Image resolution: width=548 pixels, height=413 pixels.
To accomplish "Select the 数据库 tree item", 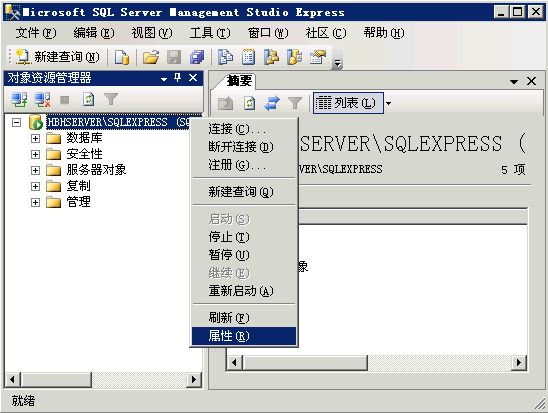I will [84, 138].
